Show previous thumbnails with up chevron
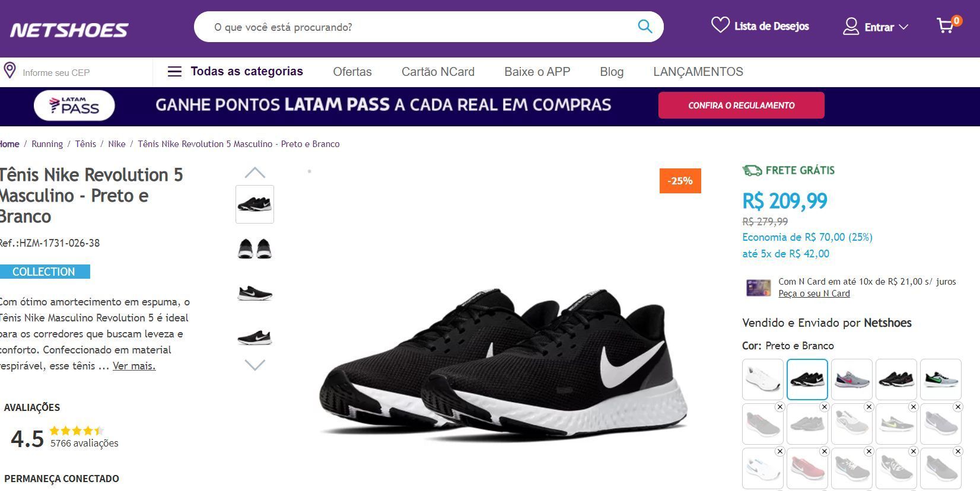The height and width of the screenshot is (491, 980). 255,173
